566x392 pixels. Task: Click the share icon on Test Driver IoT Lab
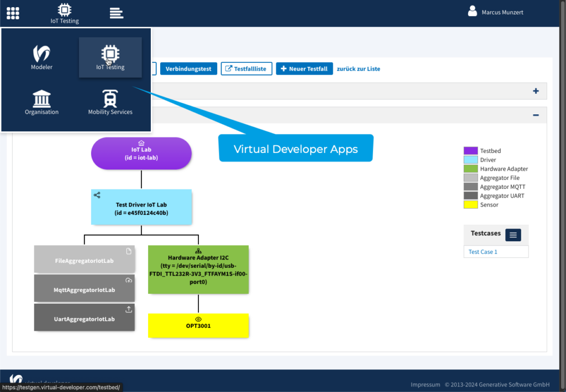point(97,195)
